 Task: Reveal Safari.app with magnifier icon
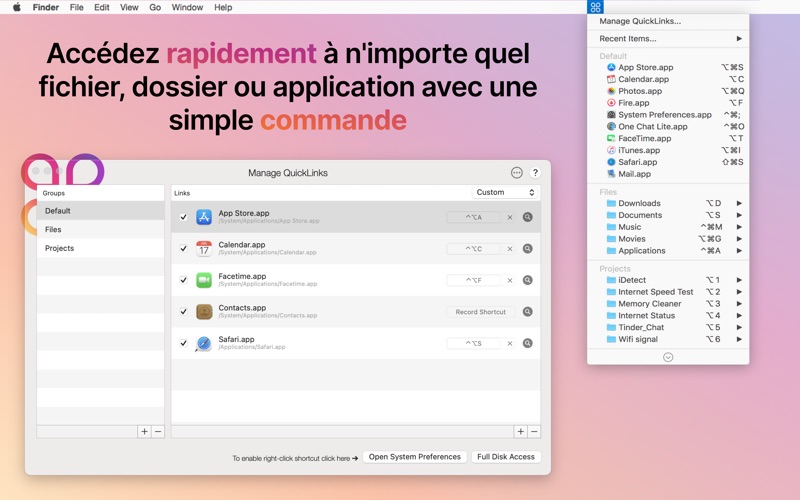click(x=528, y=343)
